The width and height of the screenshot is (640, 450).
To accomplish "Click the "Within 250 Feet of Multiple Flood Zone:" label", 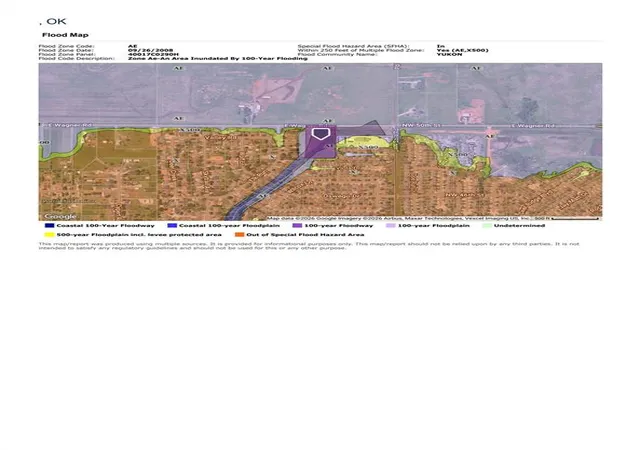I will tap(361, 50).
